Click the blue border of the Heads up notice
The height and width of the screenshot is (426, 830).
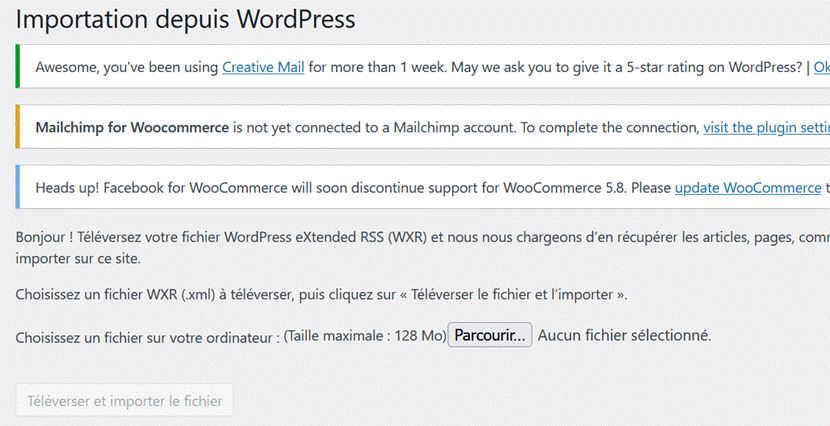tap(18, 187)
